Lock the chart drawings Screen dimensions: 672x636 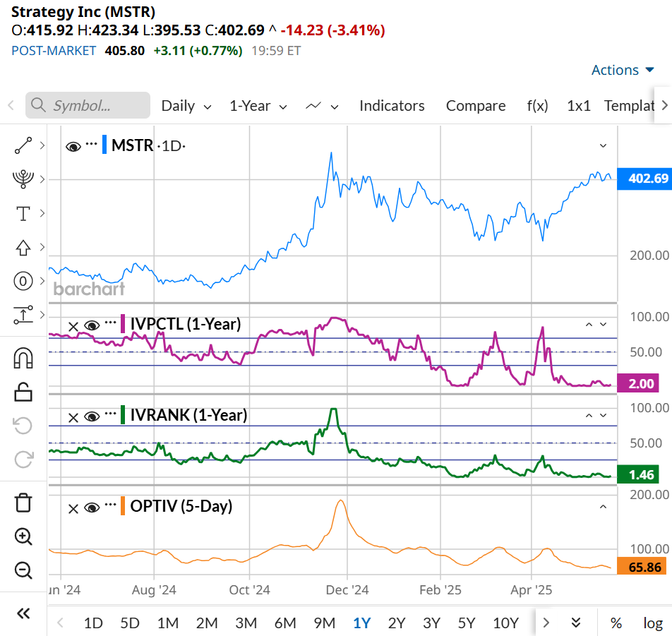(23, 392)
